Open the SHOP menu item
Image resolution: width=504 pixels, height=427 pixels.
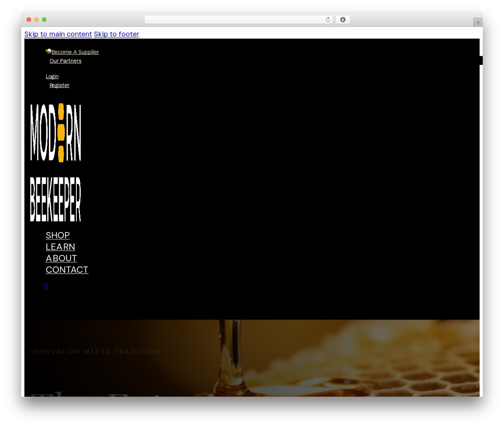tap(58, 236)
